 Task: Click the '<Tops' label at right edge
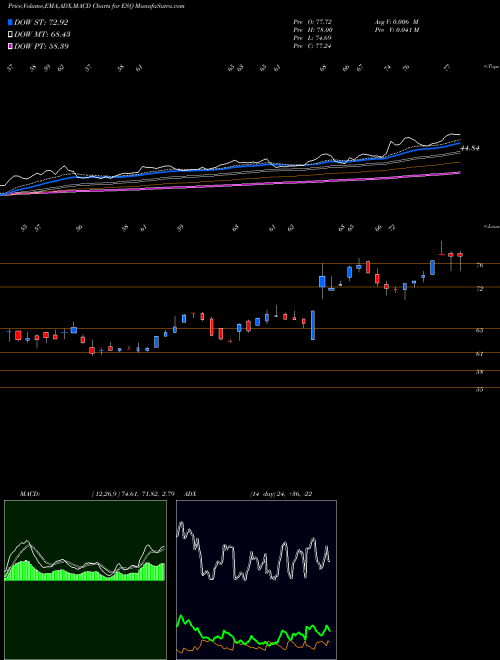click(x=491, y=67)
